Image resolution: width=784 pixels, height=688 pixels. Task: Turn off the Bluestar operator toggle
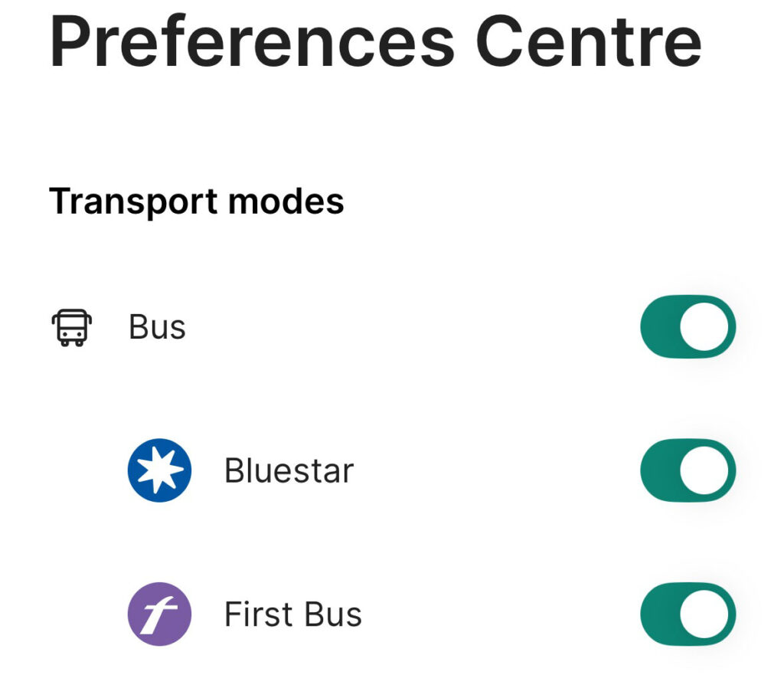click(688, 470)
